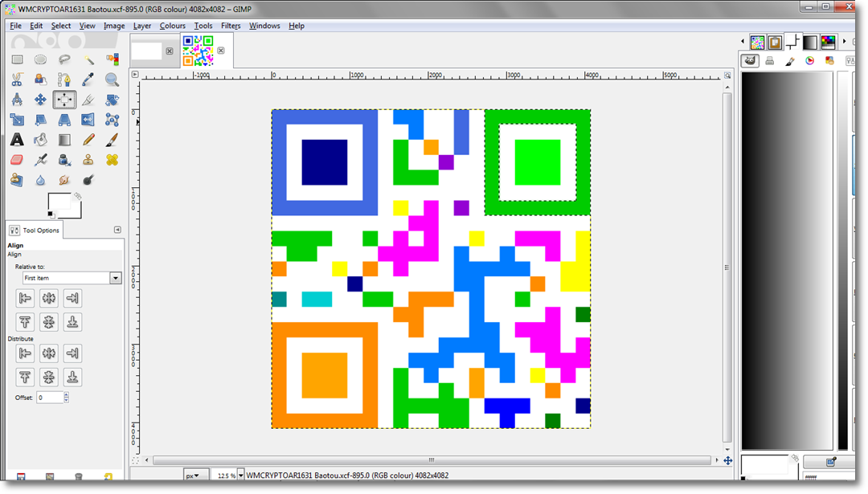This screenshot has width=868, height=494.
Task: Select the Smudge tool
Action: pos(64,180)
